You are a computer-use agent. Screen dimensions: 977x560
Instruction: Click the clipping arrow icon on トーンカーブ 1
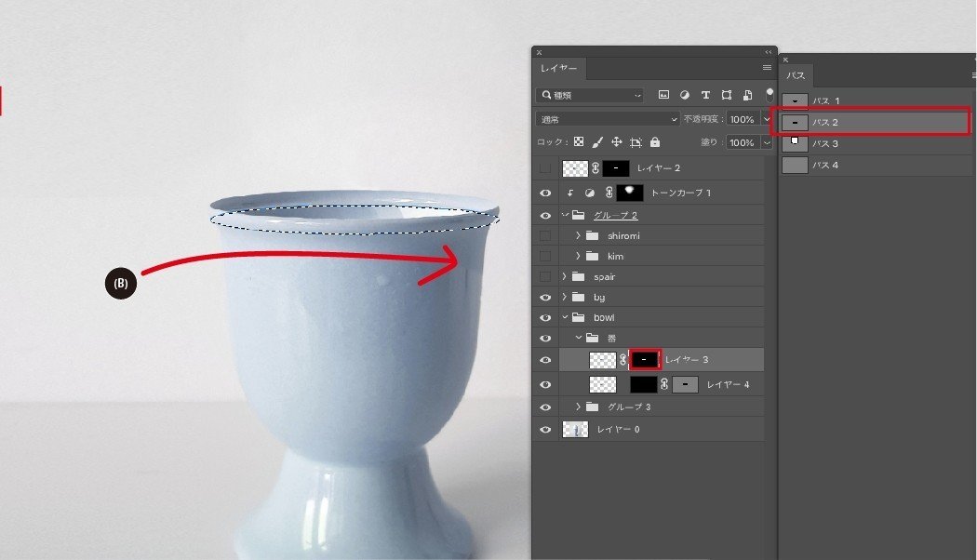[x=570, y=193]
